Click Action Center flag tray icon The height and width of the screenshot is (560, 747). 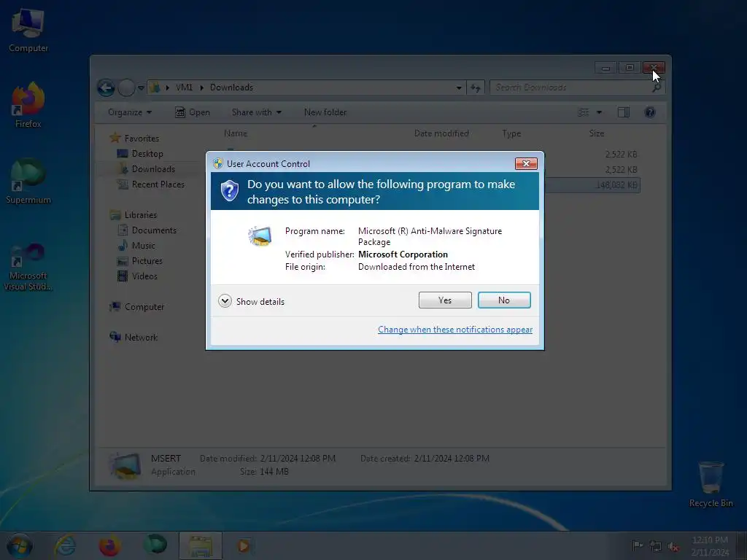637,545
